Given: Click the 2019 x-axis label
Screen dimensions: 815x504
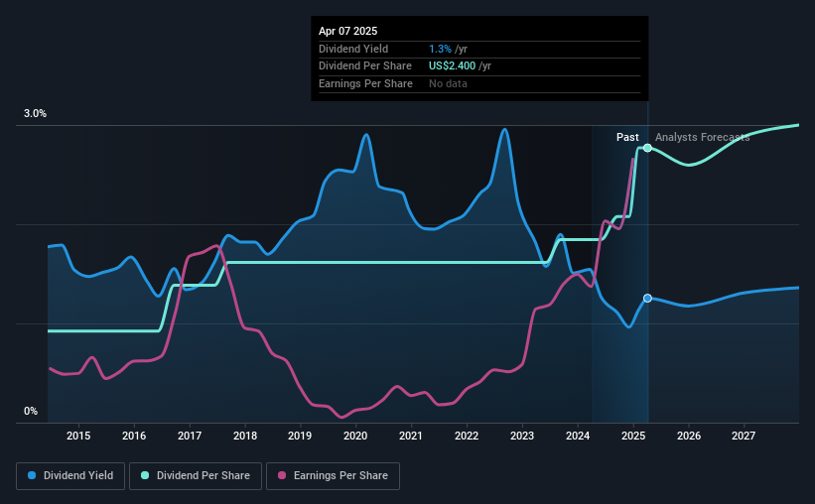Looking at the screenshot, I should pos(300,436).
